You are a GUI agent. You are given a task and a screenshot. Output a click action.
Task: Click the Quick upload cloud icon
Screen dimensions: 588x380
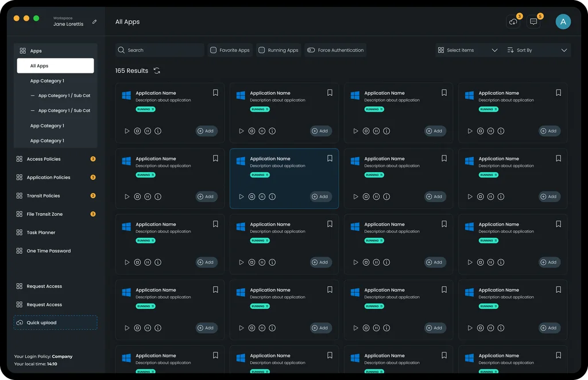pyautogui.click(x=20, y=323)
